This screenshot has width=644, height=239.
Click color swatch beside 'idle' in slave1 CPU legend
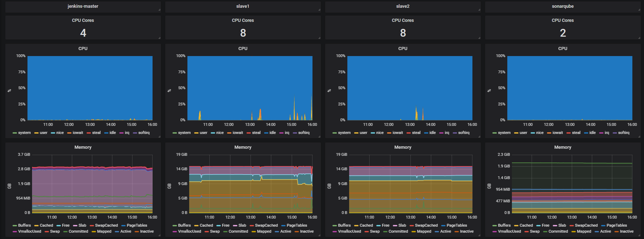[x=266, y=133]
